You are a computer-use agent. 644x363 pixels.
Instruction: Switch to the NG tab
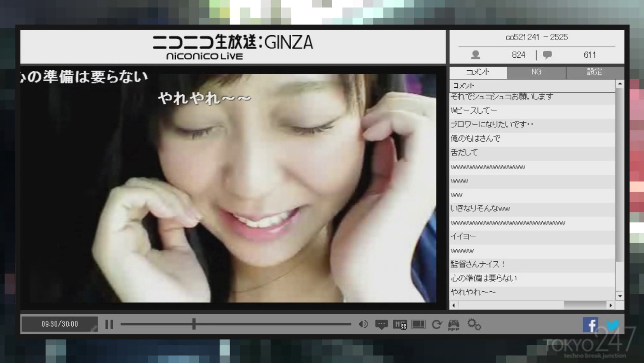pyautogui.click(x=537, y=72)
